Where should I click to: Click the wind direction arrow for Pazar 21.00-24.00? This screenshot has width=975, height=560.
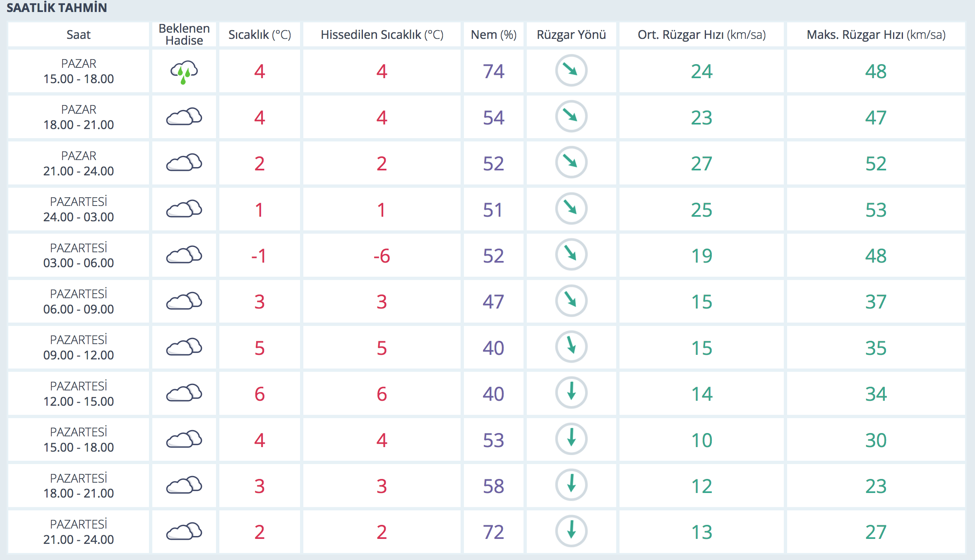click(571, 162)
